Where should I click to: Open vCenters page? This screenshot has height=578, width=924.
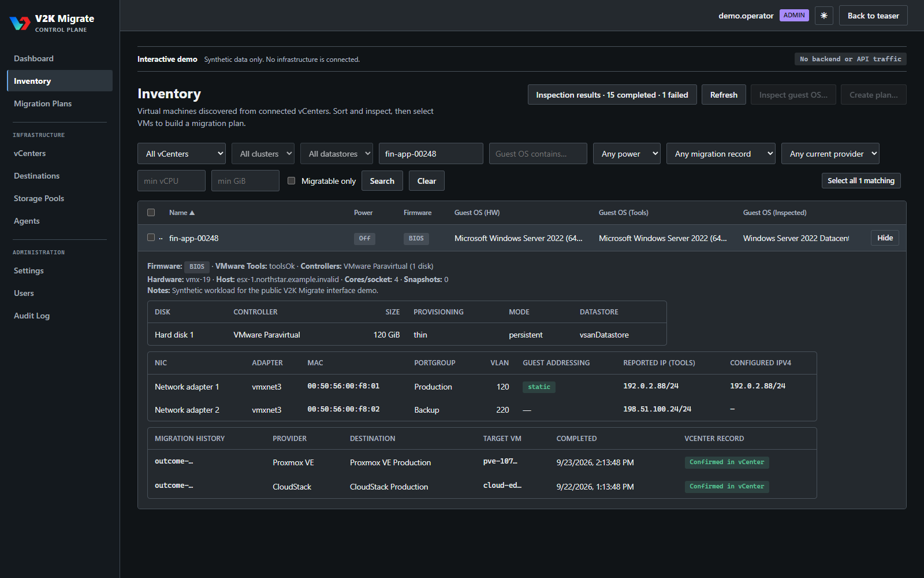point(59,153)
